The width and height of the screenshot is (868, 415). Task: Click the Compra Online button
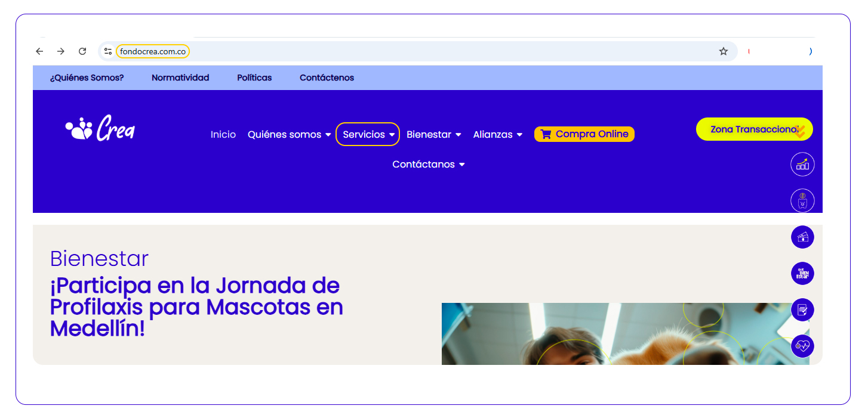[x=584, y=134]
